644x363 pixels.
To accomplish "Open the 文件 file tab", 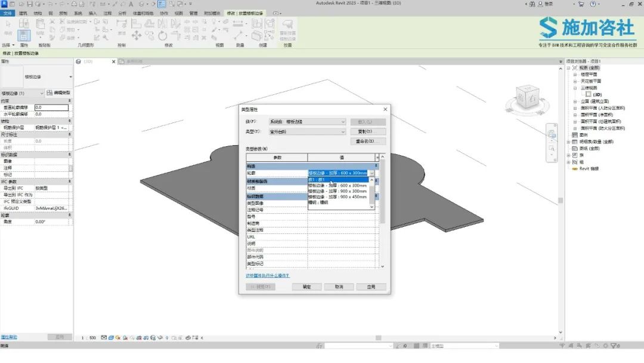I will tap(7, 13).
